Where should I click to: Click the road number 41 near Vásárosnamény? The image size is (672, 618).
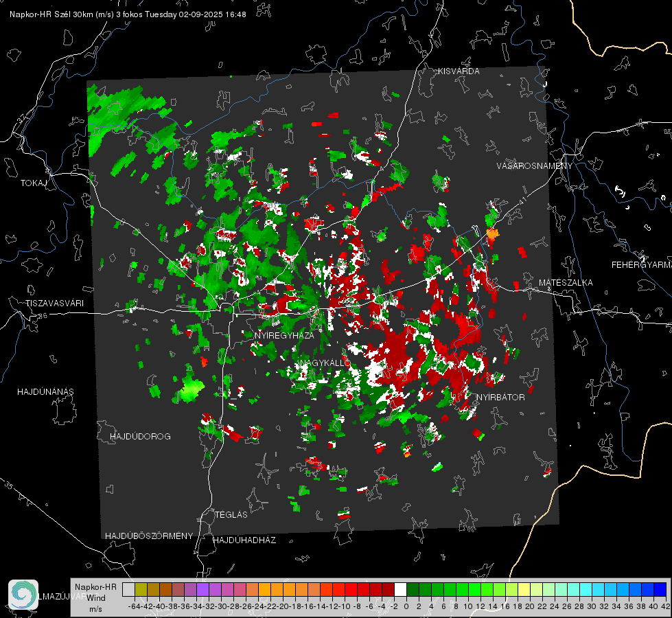coord(522,200)
